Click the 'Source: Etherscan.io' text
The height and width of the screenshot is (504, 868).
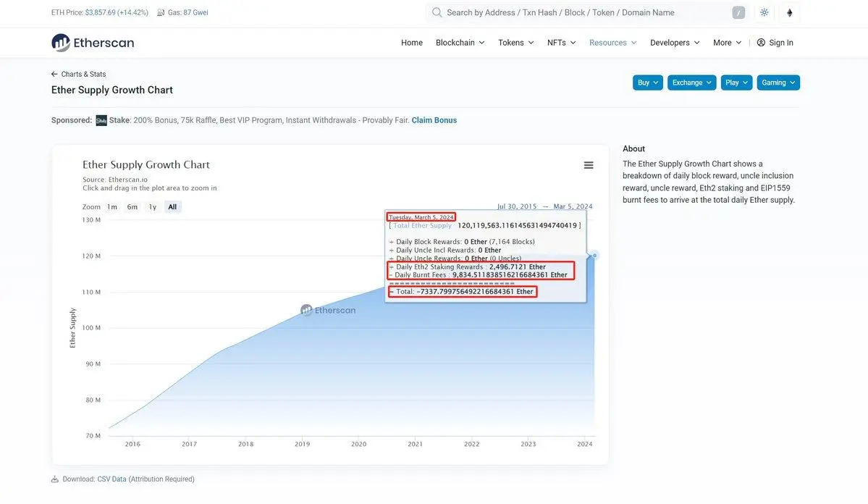(115, 180)
